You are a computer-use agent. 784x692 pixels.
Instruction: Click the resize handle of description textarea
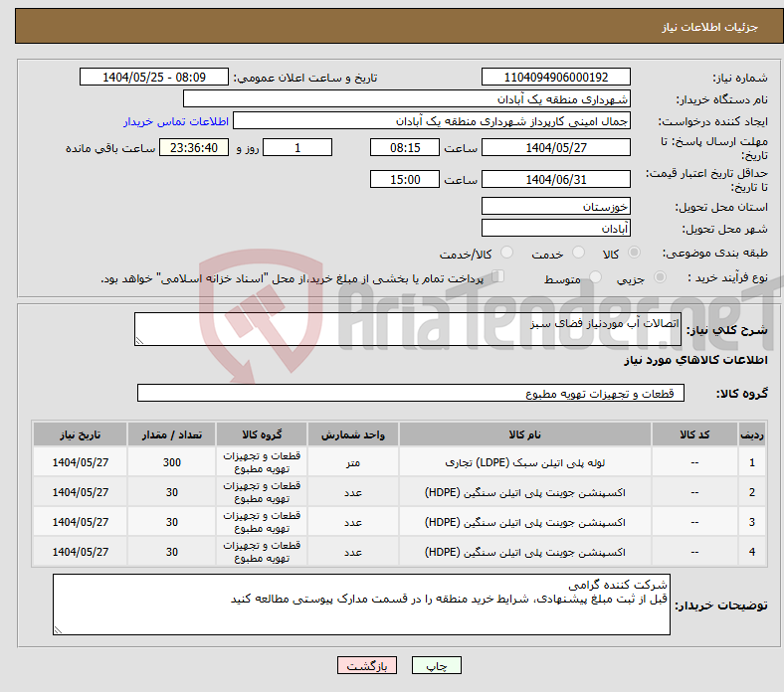(139, 341)
